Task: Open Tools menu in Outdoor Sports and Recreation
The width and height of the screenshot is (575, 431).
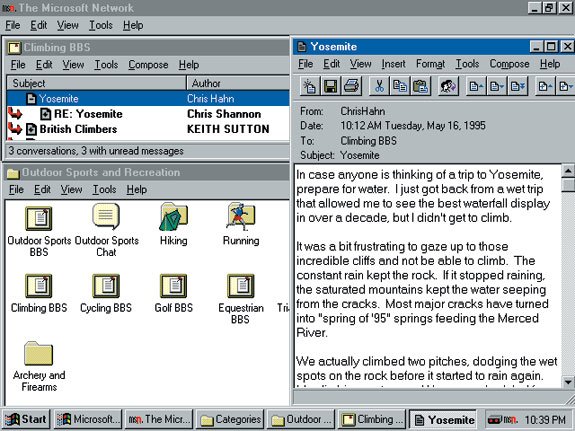Action: pos(104,190)
